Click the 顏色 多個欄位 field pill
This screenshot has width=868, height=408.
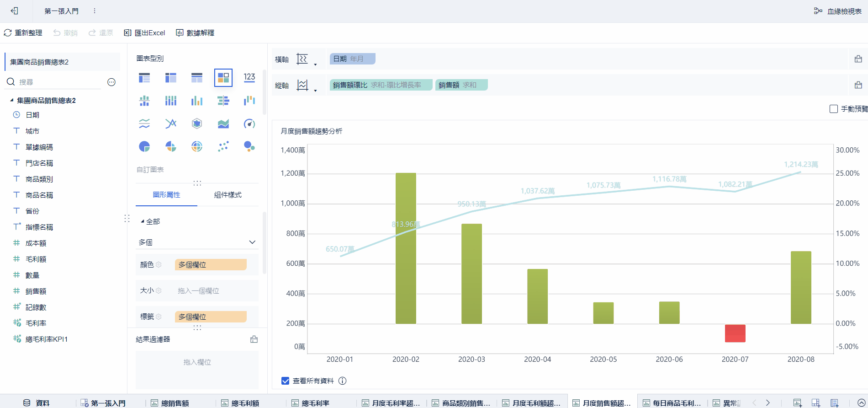(x=211, y=264)
